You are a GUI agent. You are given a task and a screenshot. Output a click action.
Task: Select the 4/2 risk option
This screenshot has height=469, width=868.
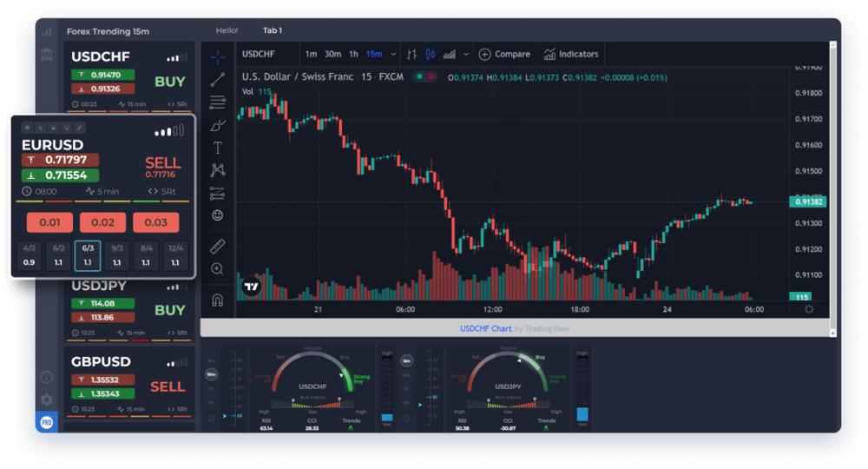pos(30,255)
